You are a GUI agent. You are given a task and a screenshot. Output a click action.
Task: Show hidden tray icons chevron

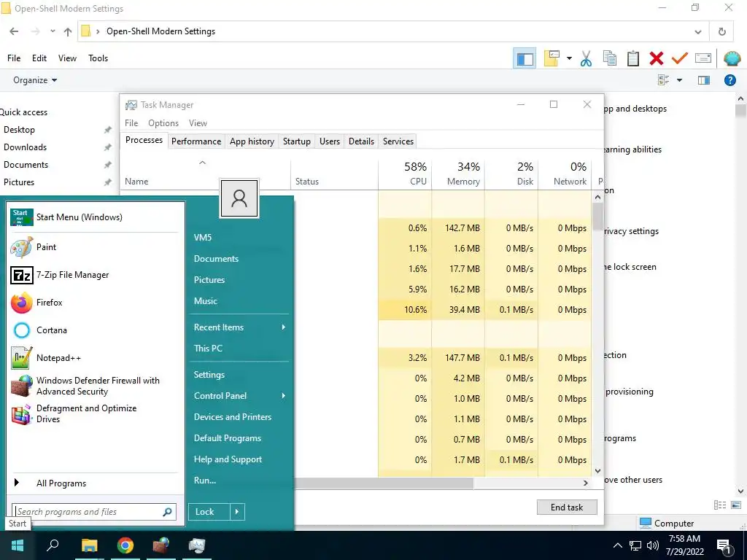[617, 545]
